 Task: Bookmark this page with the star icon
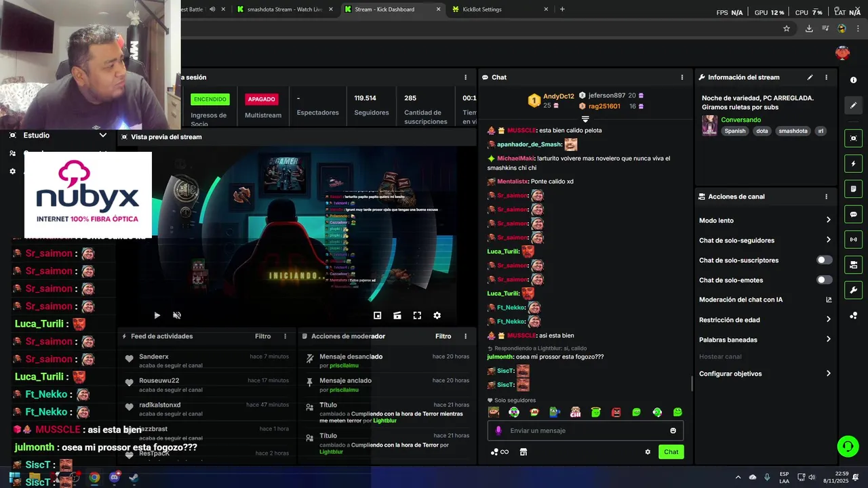pyautogui.click(x=787, y=28)
